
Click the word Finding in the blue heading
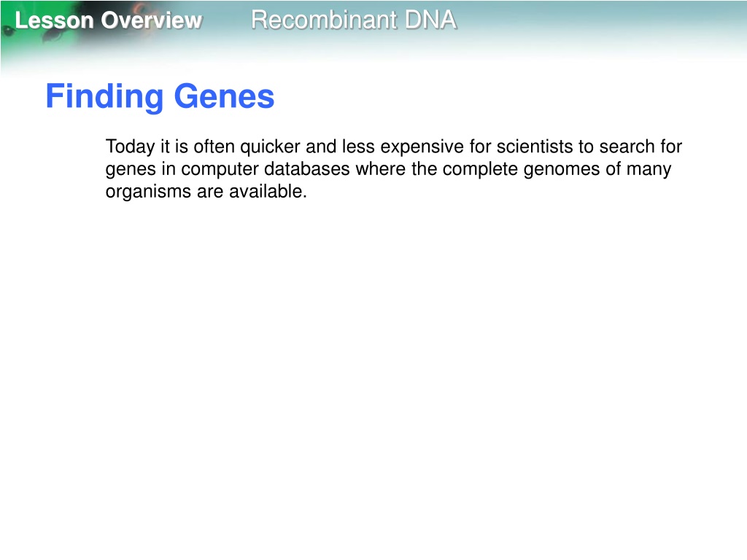105,97
